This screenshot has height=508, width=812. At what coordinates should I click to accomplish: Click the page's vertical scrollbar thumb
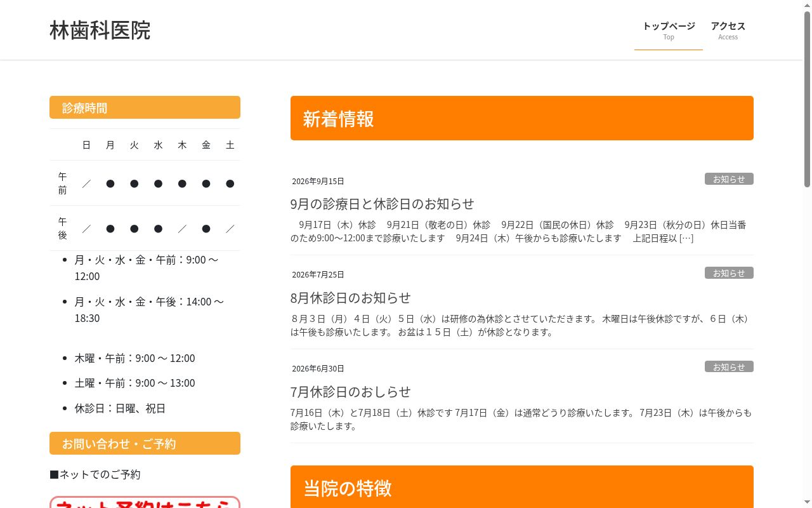[x=807, y=98]
